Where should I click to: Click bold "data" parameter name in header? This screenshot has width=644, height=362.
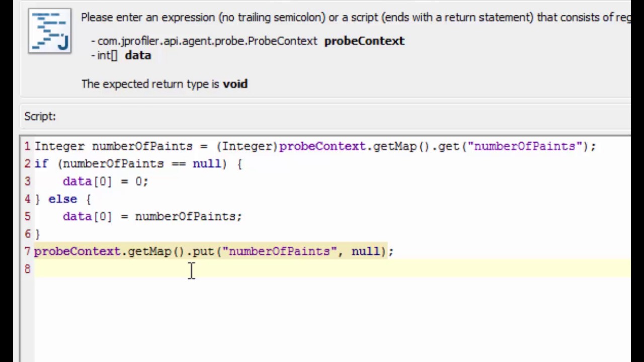point(138,55)
